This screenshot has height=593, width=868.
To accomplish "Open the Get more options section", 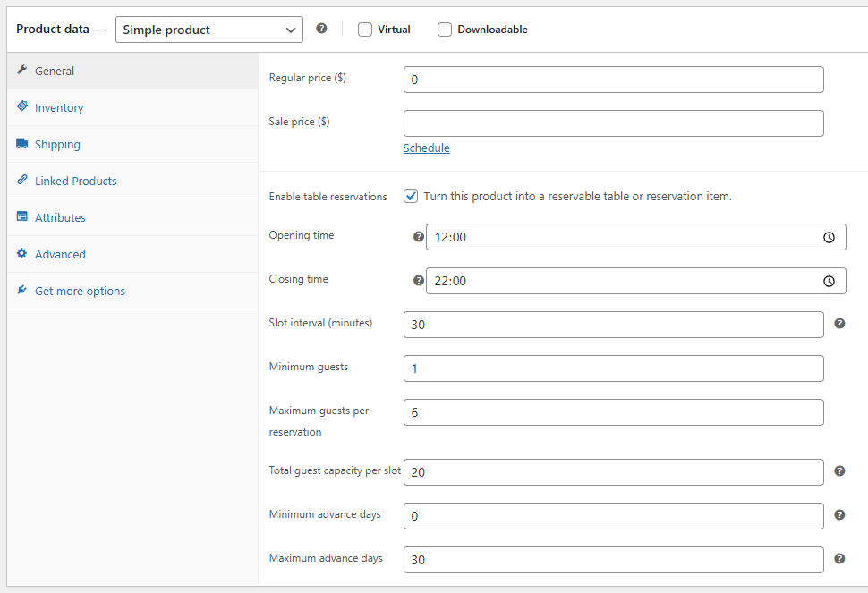I will [78, 290].
